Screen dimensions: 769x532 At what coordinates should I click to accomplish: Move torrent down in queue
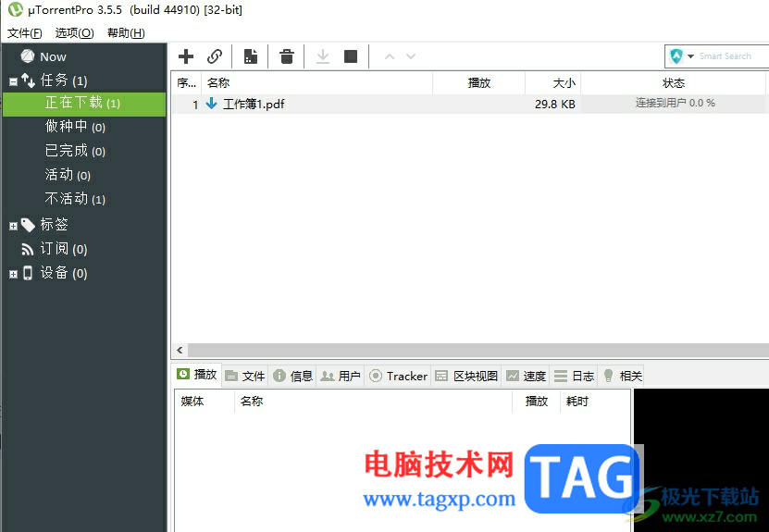pos(411,56)
